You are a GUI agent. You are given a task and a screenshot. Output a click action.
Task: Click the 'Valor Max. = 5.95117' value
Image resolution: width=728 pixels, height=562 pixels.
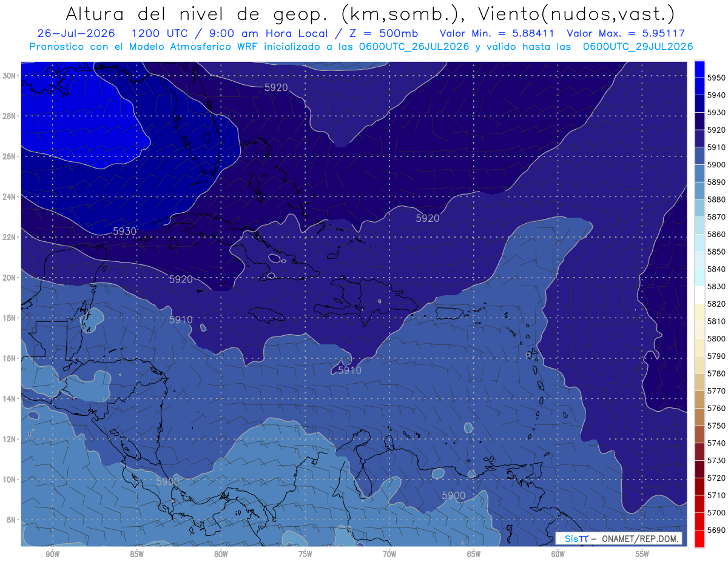[x=625, y=33]
